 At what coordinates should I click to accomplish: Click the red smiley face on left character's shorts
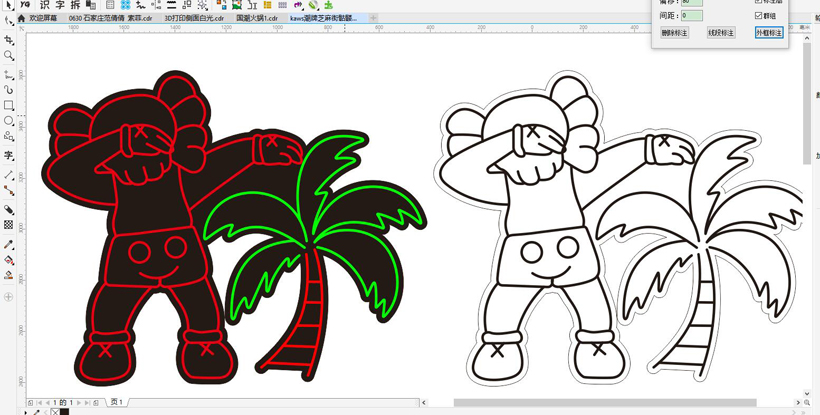coord(158,259)
